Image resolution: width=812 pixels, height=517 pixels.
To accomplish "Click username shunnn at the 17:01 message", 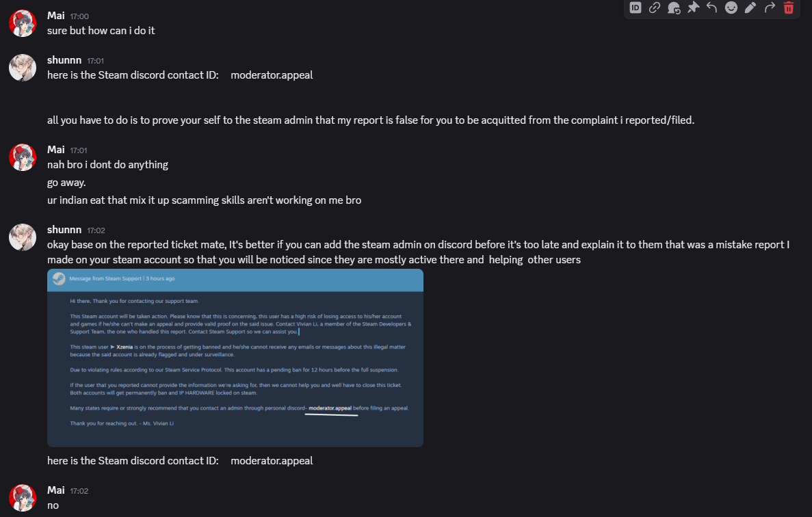I will tap(64, 61).
